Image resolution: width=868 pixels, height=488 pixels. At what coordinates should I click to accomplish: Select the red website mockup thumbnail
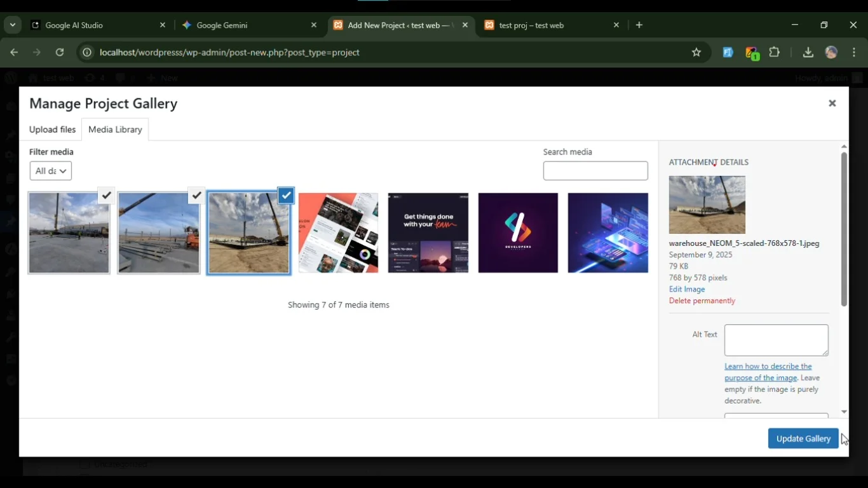[x=338, y=233]
